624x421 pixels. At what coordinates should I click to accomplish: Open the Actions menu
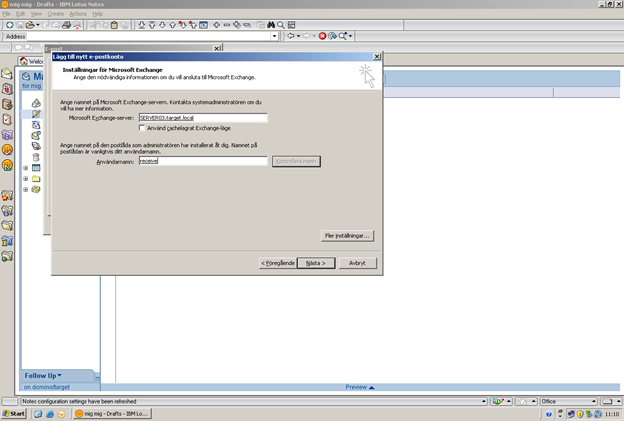[78, 14]
